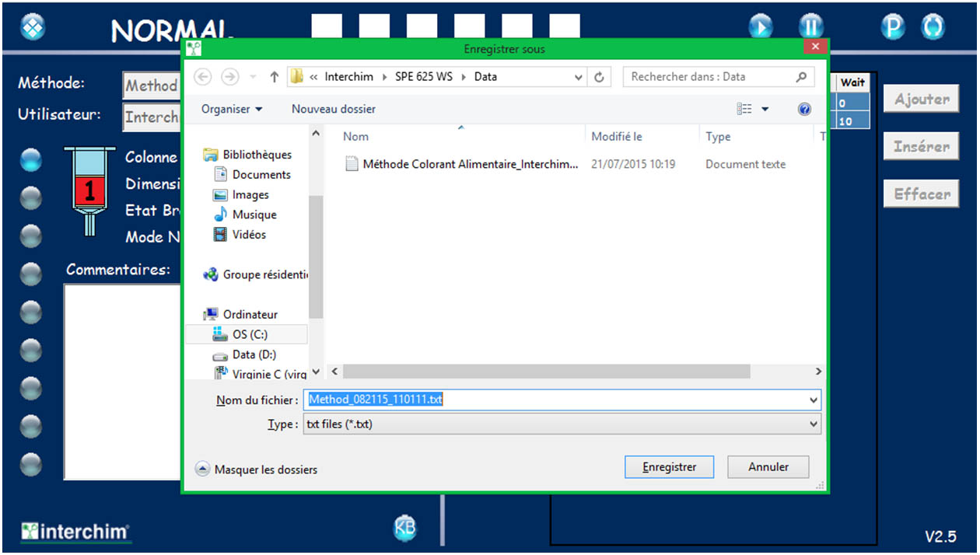Click the help question mark icon

pos(805,110)
